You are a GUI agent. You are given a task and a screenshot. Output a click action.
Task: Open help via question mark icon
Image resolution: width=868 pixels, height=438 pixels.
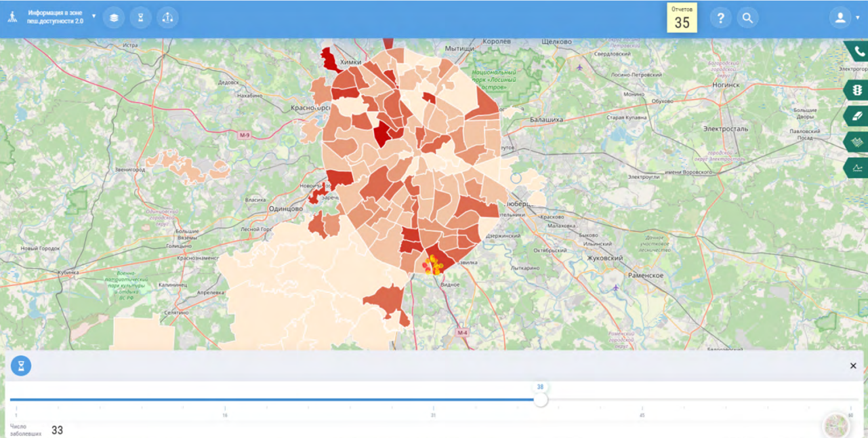[x=720, y=18]
